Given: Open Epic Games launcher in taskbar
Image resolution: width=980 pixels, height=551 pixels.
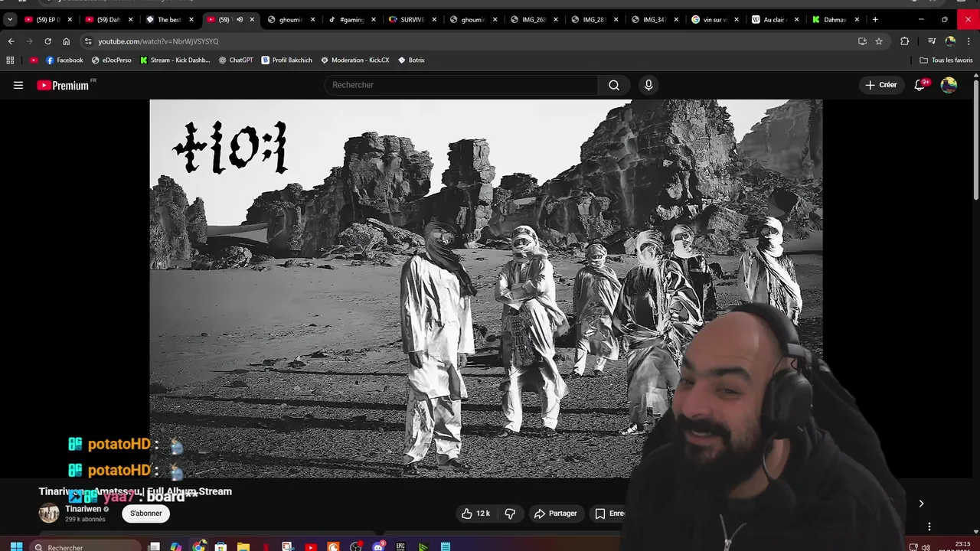Looking at the screenshot, I should [x=400, y=547].
